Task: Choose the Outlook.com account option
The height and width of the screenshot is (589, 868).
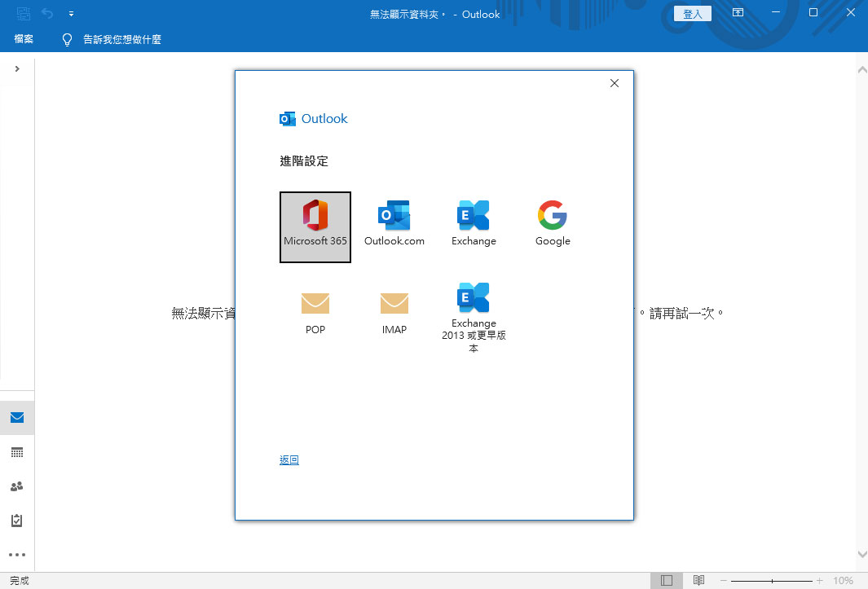Action: click(x=394, y=224)
